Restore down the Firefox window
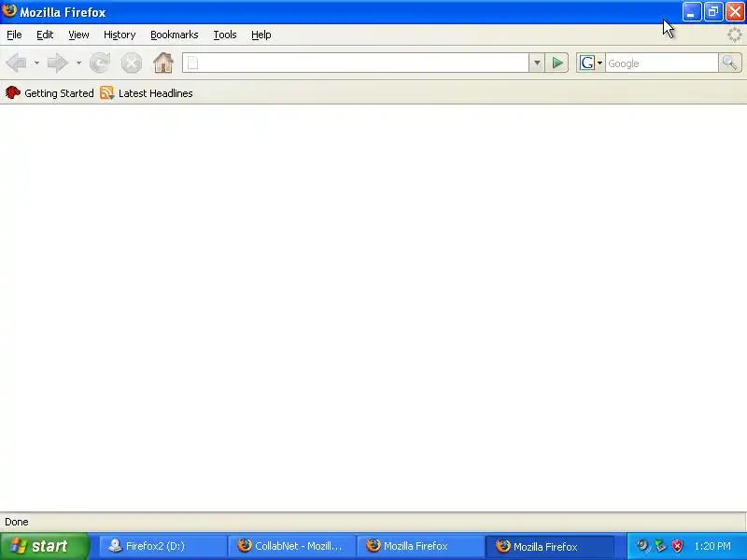Screen dimensions: 747x560 coord(713,12)
